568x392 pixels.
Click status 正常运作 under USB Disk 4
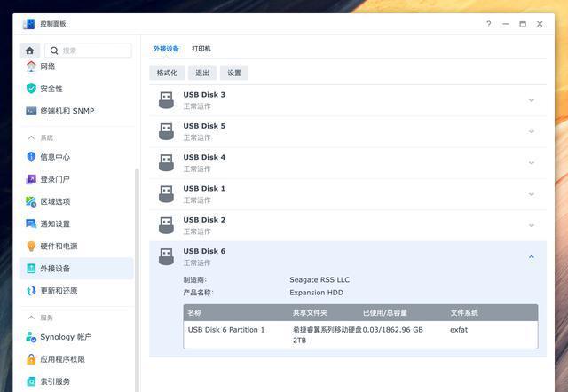coord(197,169)
